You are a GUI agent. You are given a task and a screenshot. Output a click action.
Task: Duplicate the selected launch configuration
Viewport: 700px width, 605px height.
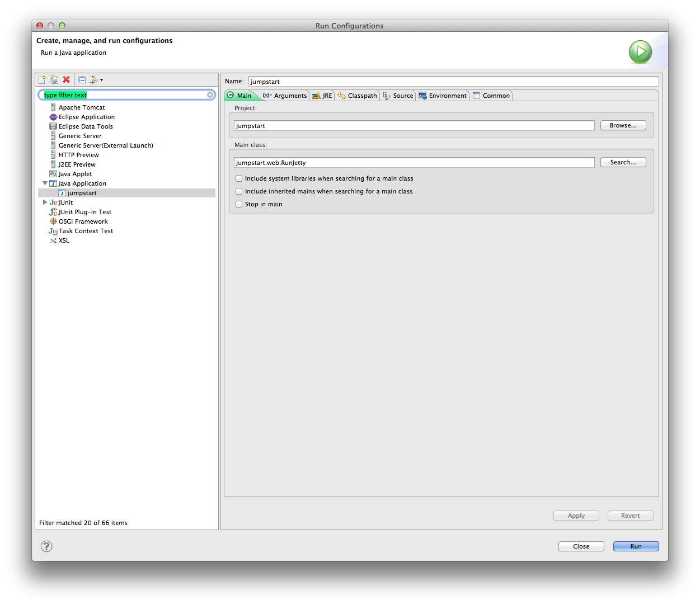tap(54, 80)
